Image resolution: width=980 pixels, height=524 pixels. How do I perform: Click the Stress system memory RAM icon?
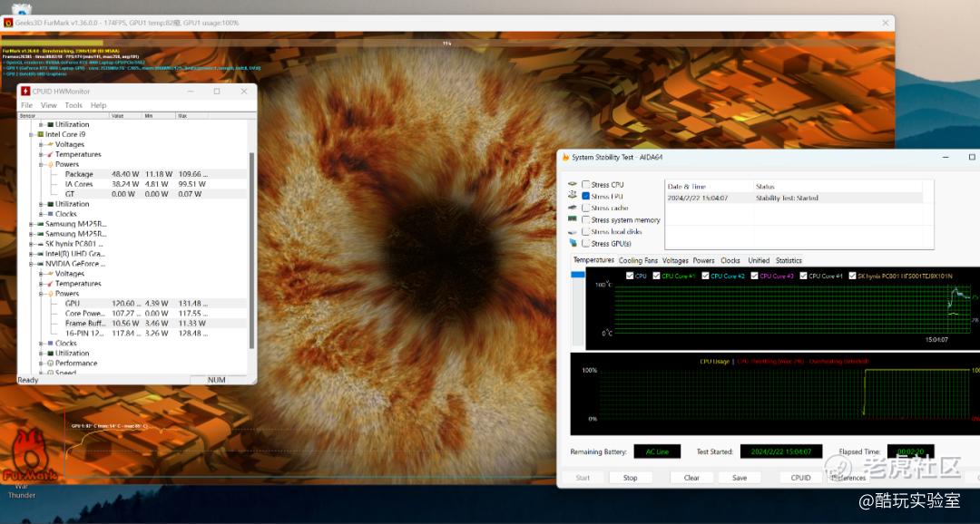(x=572, y=219)
